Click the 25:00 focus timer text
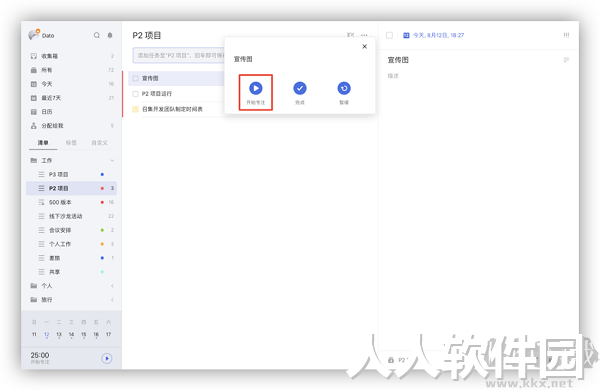This screenshot has height=390, width=600. (x=40, y=355)
